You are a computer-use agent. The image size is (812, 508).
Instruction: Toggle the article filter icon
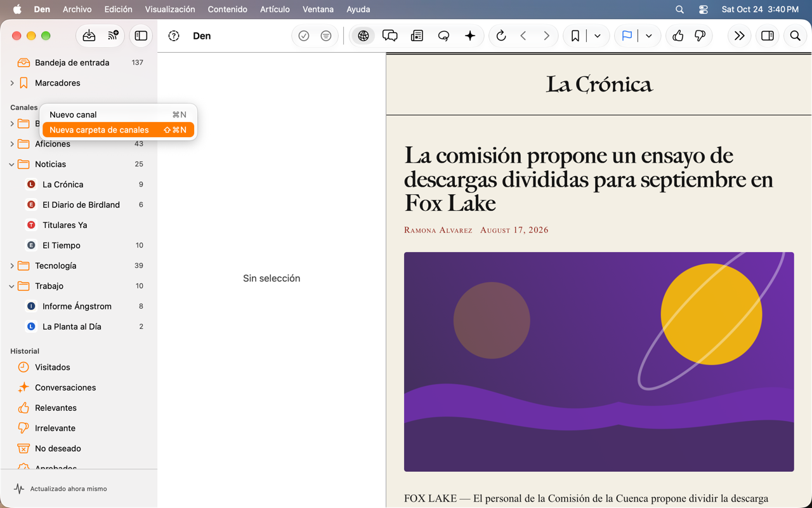(x=326, y=36)
